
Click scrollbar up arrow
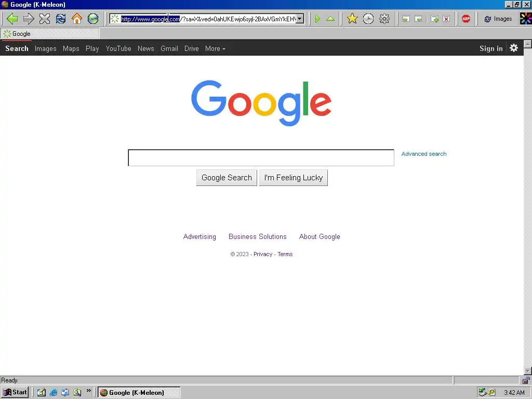(528, 44)
